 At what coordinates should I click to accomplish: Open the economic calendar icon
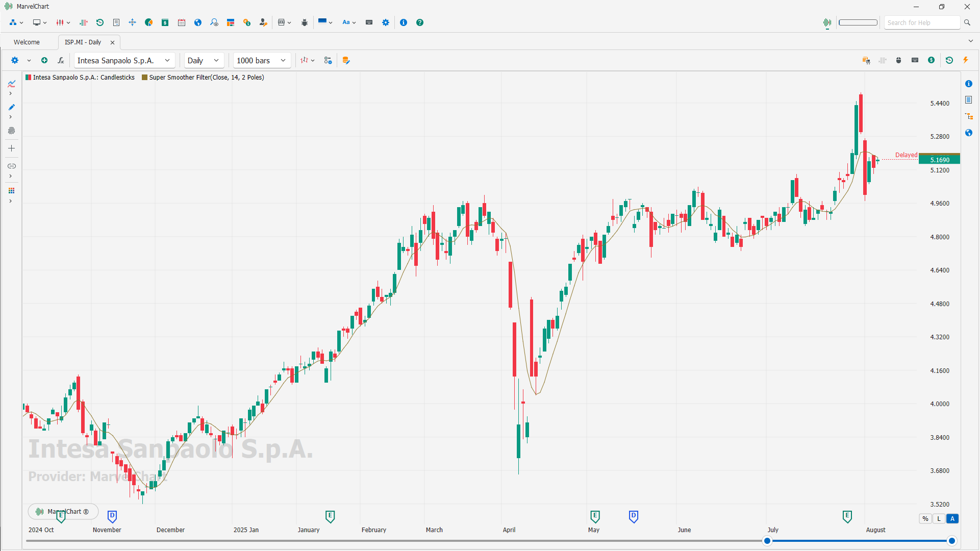182,22
